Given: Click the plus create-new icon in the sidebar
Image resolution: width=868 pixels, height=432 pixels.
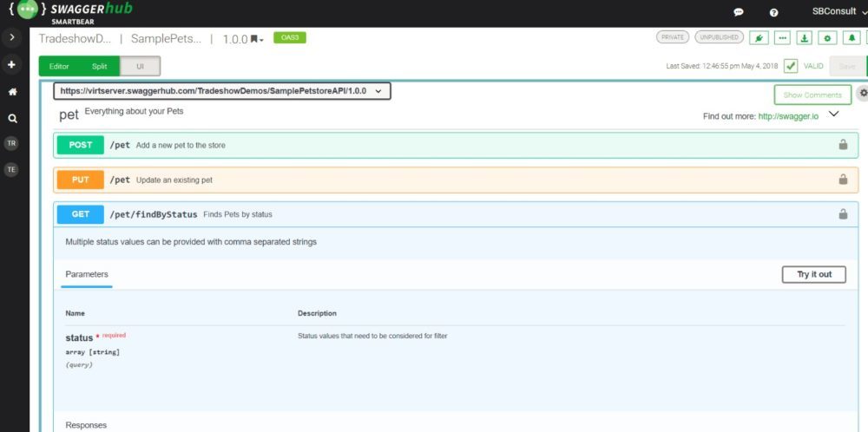Looking at the screenshot, I should click(x=12, y=64).
